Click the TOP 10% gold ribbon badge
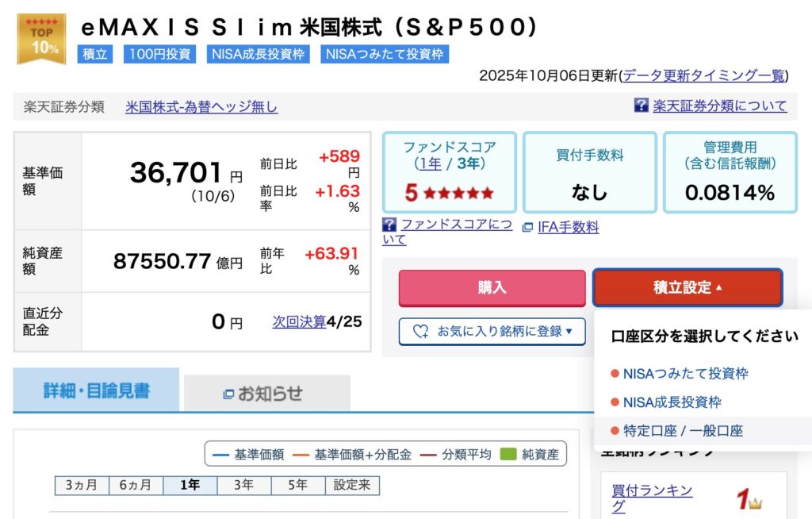 pyautogui.click(x=41, y=39)
